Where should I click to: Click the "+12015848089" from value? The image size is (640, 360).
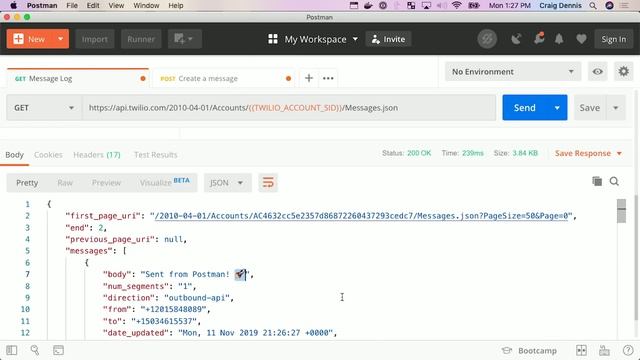(173, 309)
